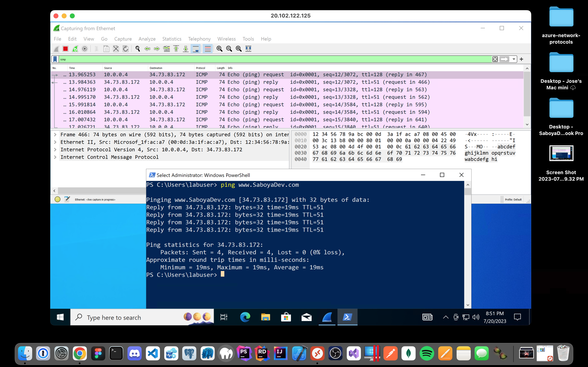
Task: Open the Statistics menu
Action: (x=171, y=39)
